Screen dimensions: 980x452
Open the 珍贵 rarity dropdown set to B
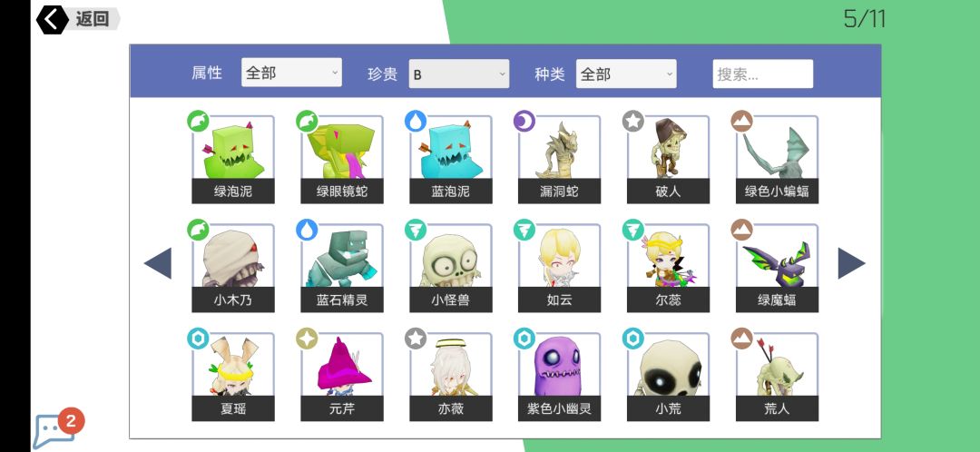[459, 74]
